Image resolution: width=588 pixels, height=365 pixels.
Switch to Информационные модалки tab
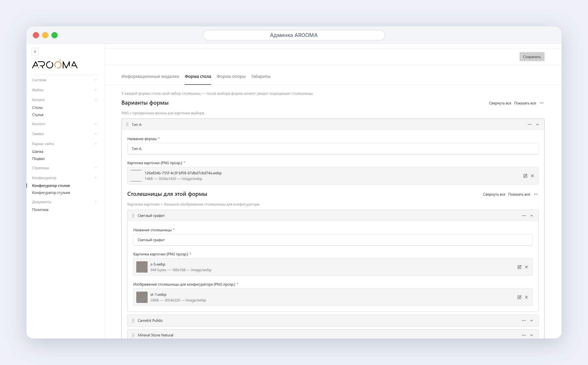pyautogui.click(x=150, y=76)
